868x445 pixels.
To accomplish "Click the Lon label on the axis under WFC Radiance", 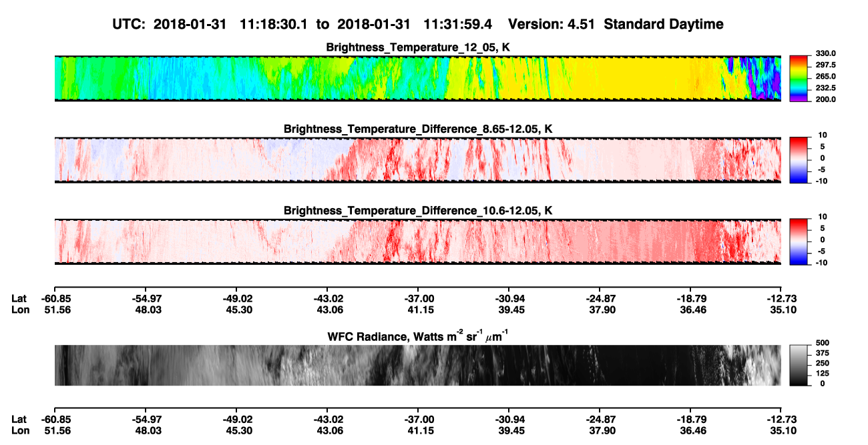I will point(19,430).
